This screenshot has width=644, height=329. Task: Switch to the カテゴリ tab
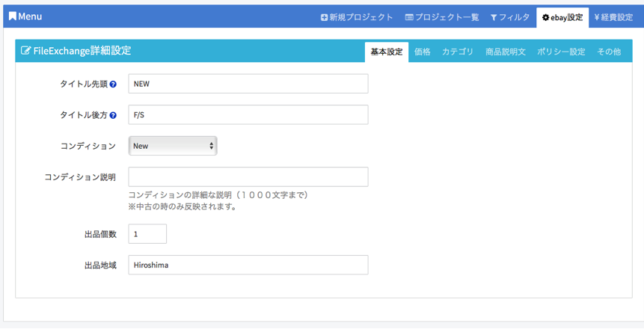tap(457, 52)
